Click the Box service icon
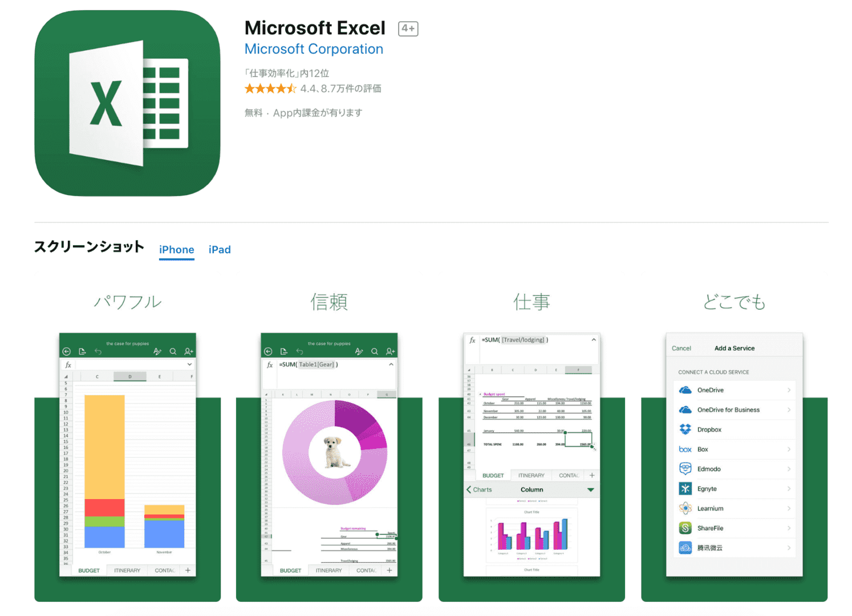Screen dimensions: 852x616 pos(685,449)
